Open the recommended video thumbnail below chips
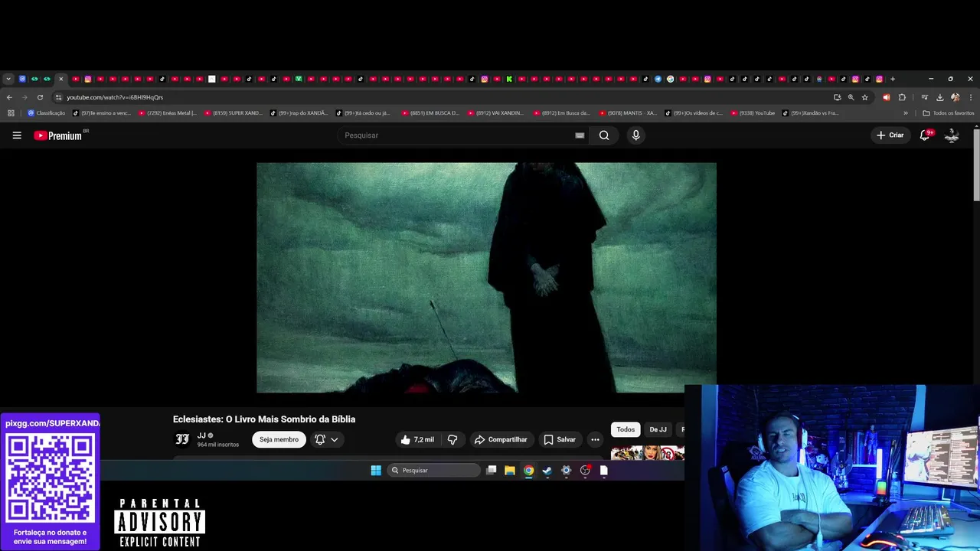This screenshot has height=551, width=980. click(x=647, y=453)
